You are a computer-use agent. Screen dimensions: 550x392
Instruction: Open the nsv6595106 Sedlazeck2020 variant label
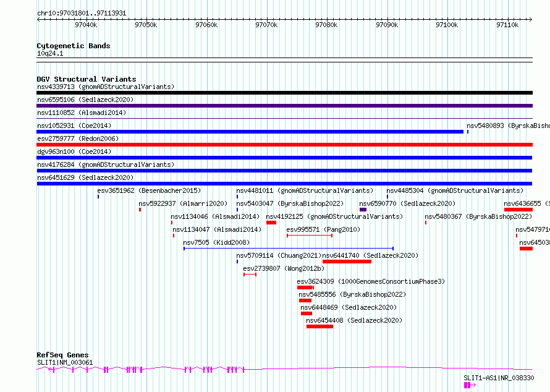click(85, 100)
